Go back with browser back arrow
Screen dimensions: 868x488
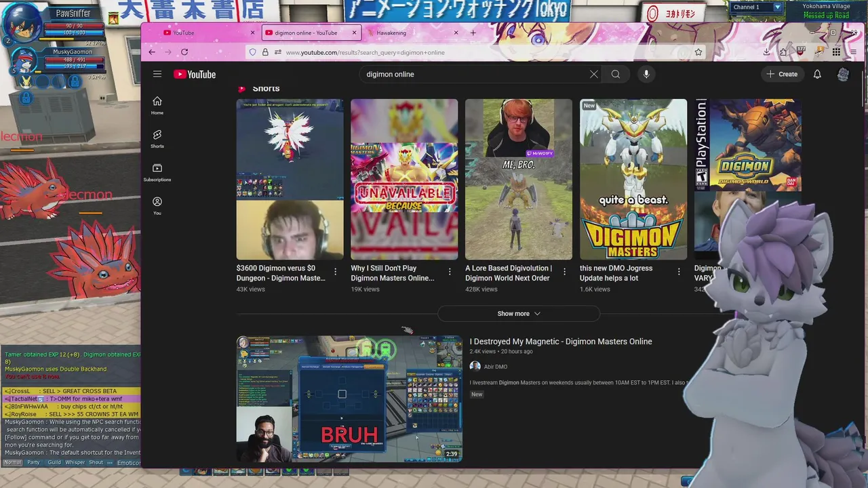(x=152, y=52)
